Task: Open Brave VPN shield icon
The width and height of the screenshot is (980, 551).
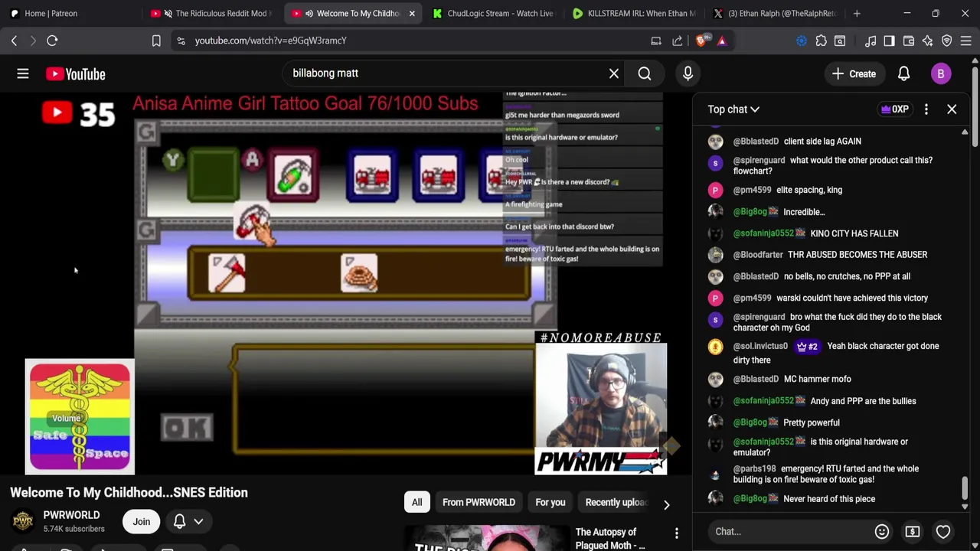Action: [x=947, y=41]
